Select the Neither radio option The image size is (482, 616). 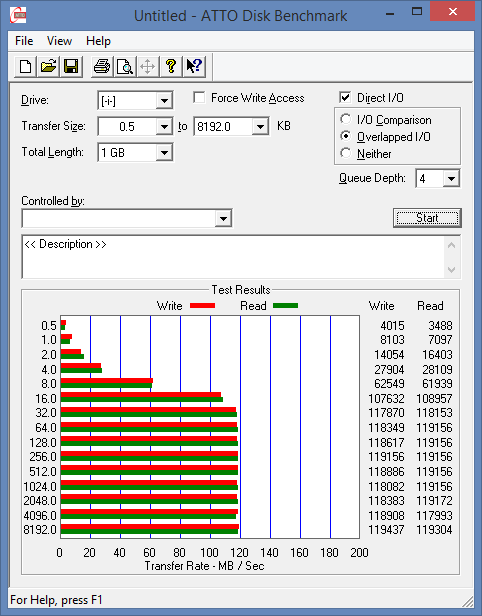(345, 153)
